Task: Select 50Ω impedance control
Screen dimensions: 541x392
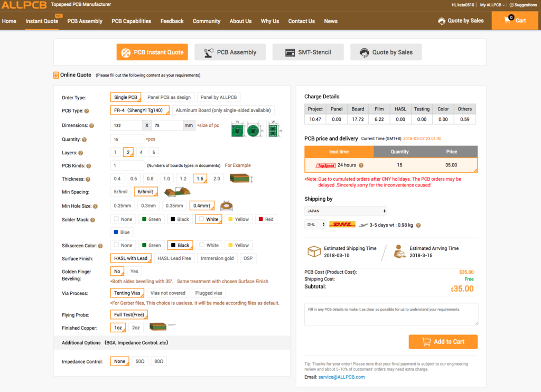Action: click(140, 361)
